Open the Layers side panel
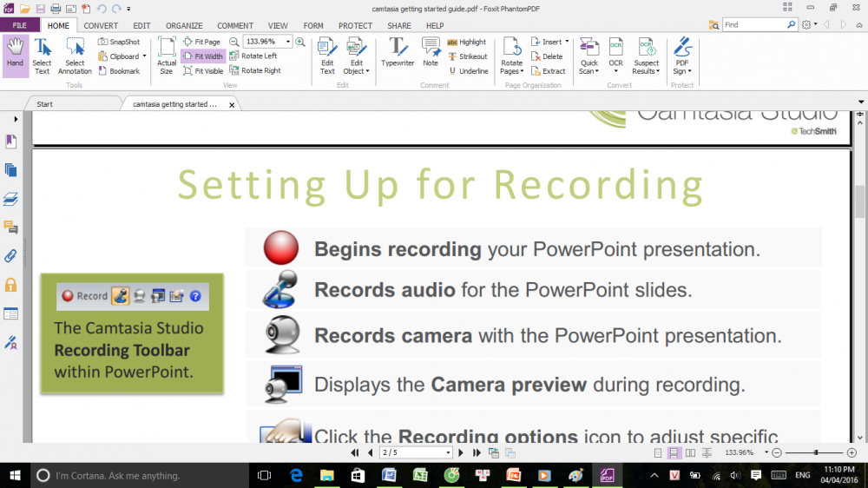Image resolution: width=868 pixels, height=488 pixels. coord(10,199)
